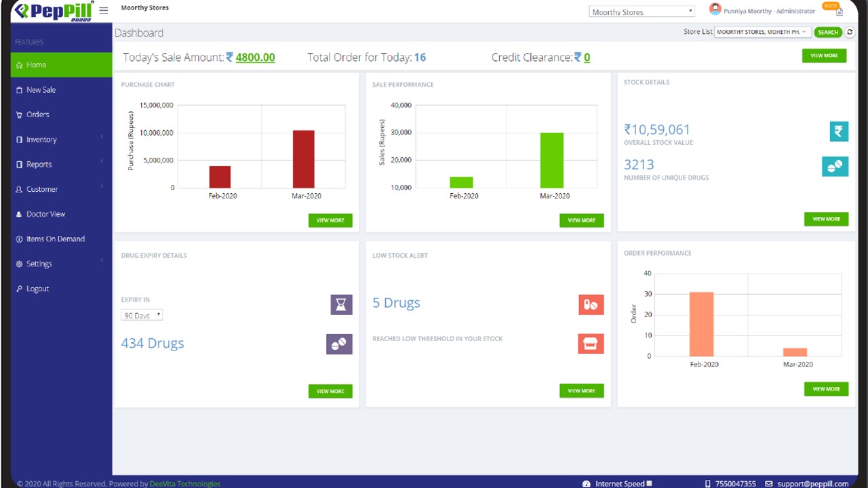
Task: Click the red store icon in Low Stock Alert
Action: pos(591,344)
